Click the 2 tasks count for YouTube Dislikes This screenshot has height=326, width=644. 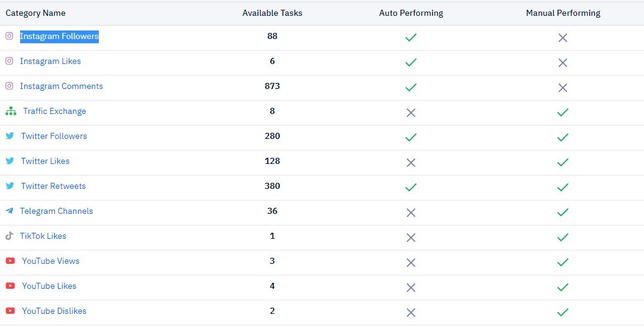tap(273, 311)
